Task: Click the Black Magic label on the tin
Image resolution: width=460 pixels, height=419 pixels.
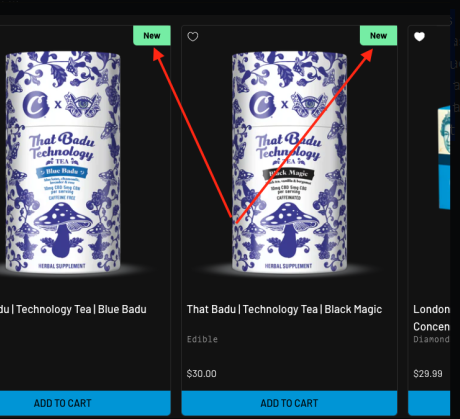Action: click(x=289, y=173)
